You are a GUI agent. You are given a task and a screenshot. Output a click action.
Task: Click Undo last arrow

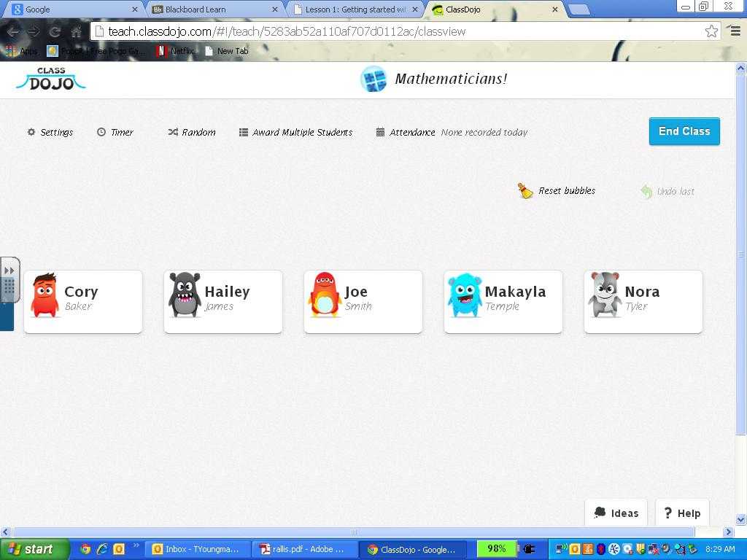(x=646, y=191)
